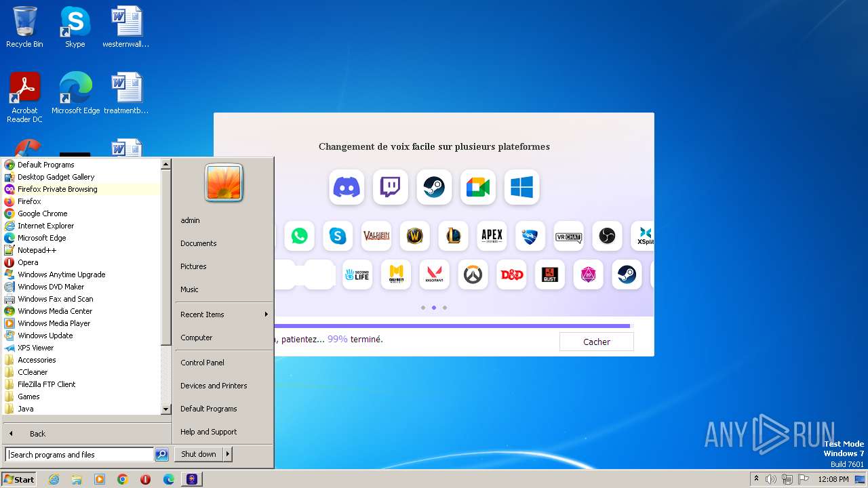Open the Documents library link
The image size is (868, 488).
coord(223,243)
